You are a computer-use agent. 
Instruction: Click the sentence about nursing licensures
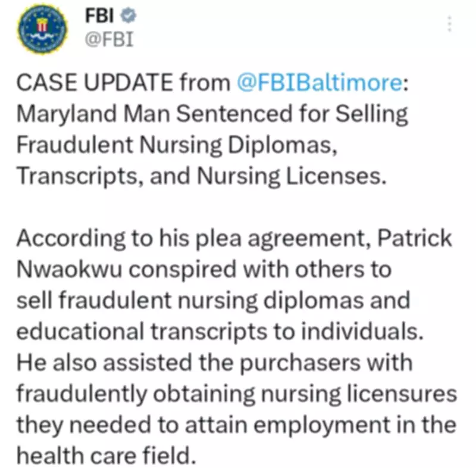click(238, 394)
